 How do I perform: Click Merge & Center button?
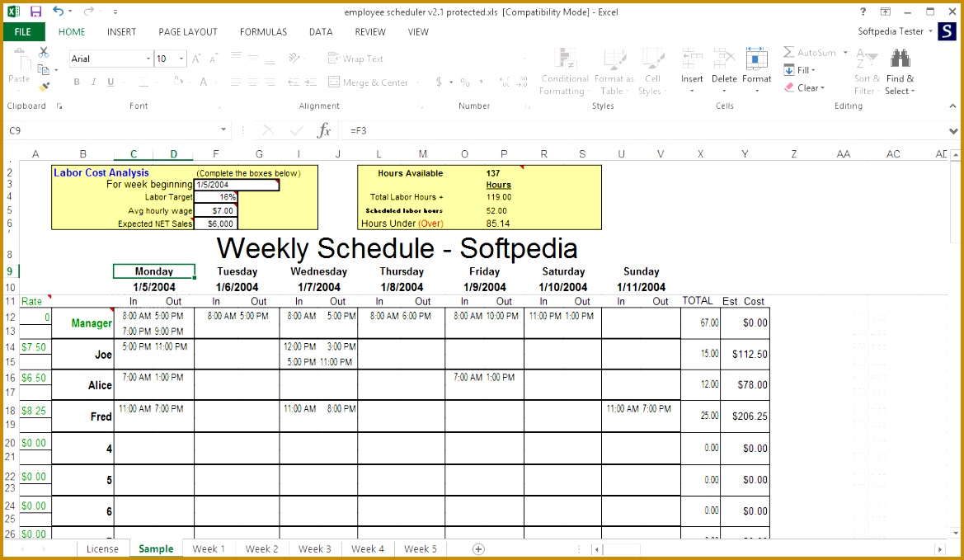click(368, 82)
